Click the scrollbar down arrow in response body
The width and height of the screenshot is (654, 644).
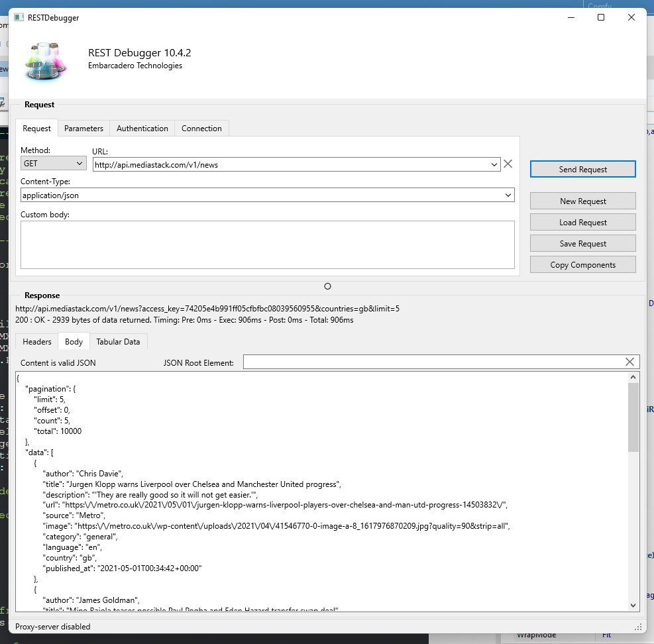[633, 604]
